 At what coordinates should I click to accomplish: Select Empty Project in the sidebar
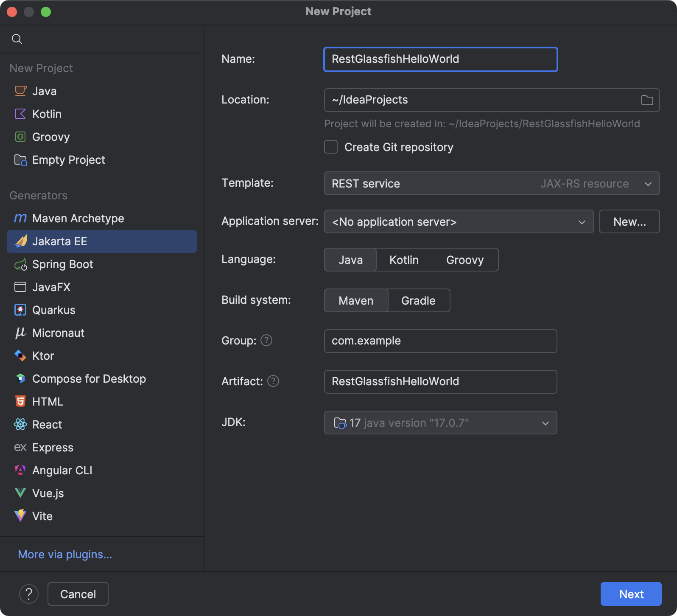point(68,160)
